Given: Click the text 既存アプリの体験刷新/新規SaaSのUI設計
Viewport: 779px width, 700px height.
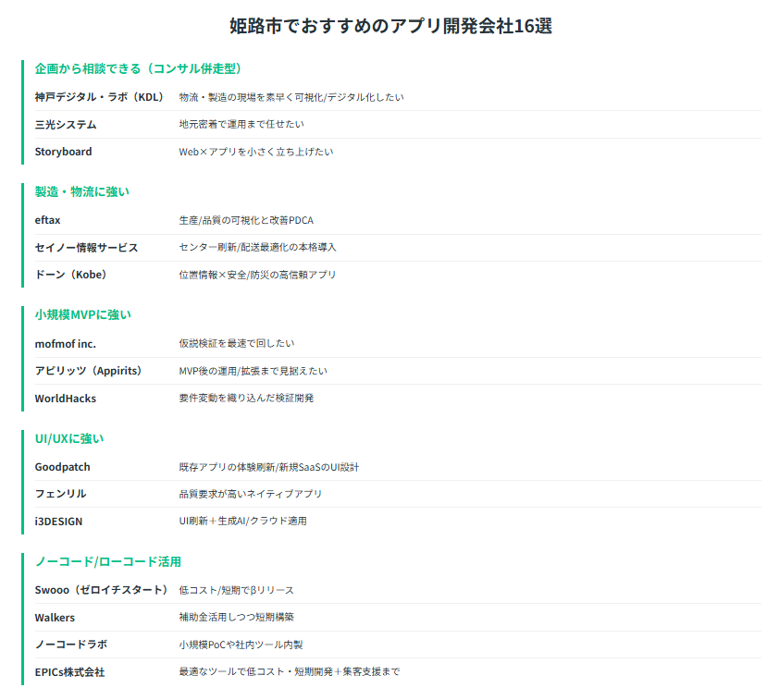Looking at the screenshot, I should 269,467.
